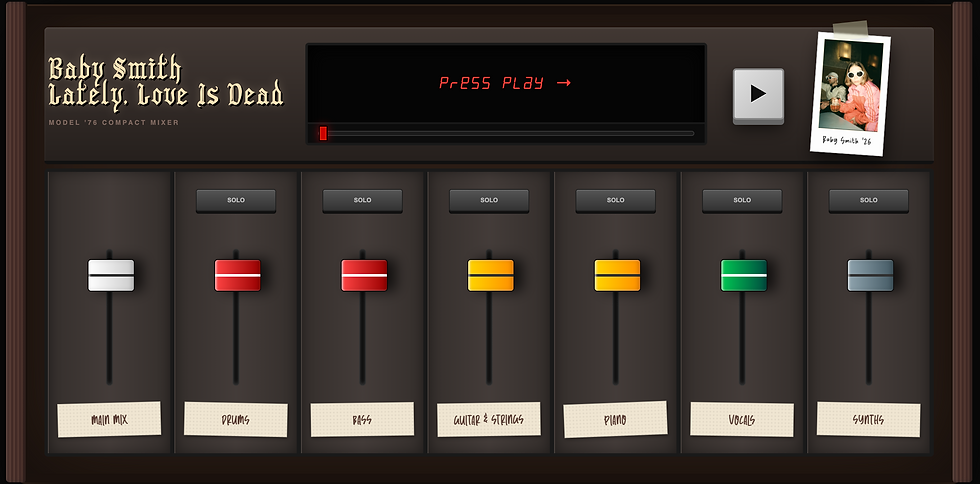Click the Guitar & Strings tape label
Viewport: 980px width, 484px height.
click(489, 420)
